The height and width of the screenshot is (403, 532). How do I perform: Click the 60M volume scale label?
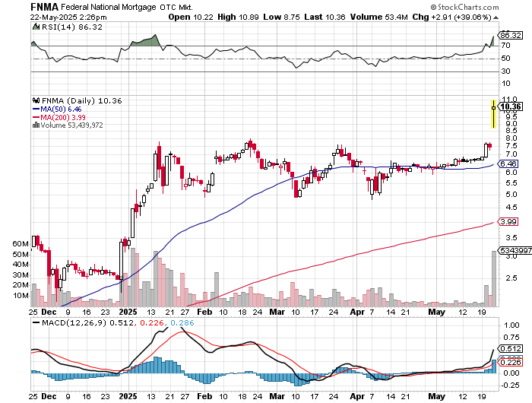click(21, 244)
